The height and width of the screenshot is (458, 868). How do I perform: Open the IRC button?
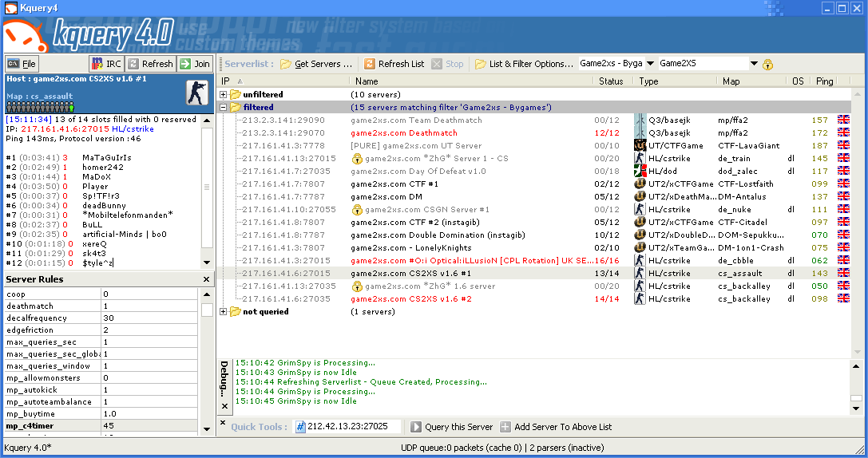[x=106, y=64]
